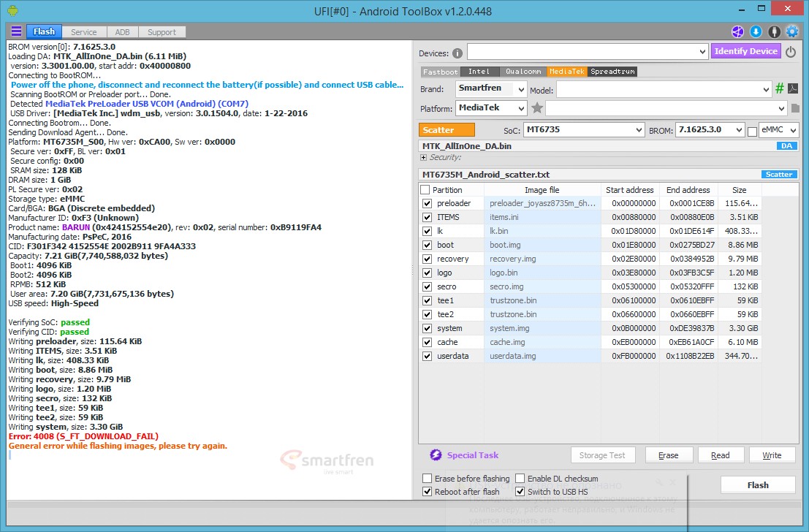The height and width of the screenshot is (532, 809).
Task: Click the boot.img image file cell
Action: point(542,245)
